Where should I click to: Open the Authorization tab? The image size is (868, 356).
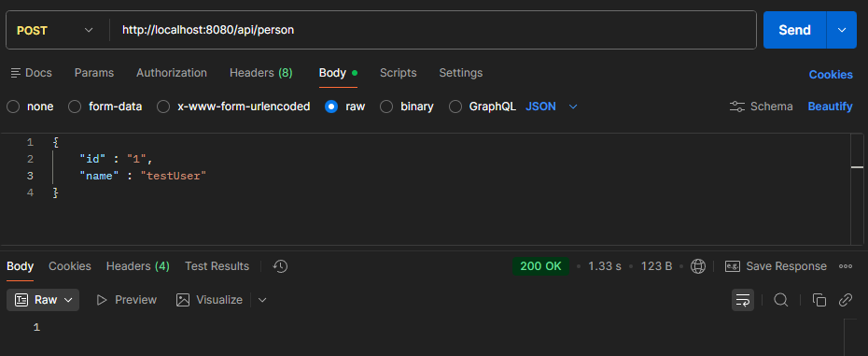click(172, 73)
